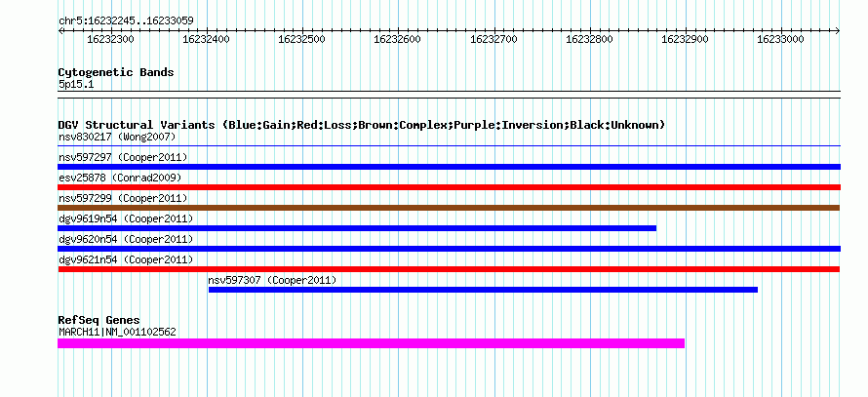This screenshot has width=868, height=397.
Task: Click the blue bar for nsv597307
Action: [x=483, y=290]
